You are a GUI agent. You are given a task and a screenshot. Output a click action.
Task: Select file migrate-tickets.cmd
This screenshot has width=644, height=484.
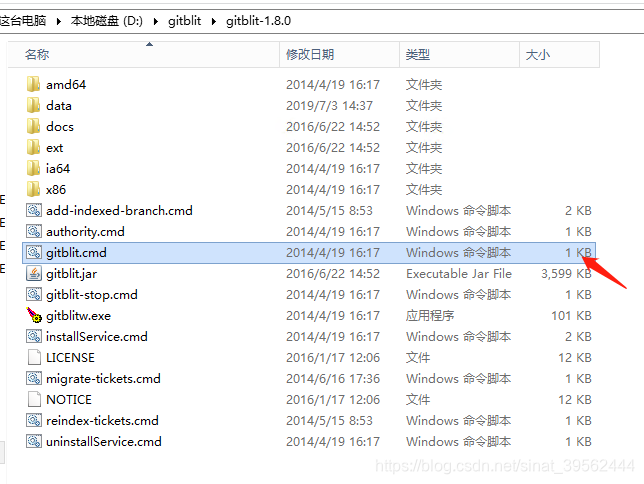pyautogui.click(x=104, y=378)
